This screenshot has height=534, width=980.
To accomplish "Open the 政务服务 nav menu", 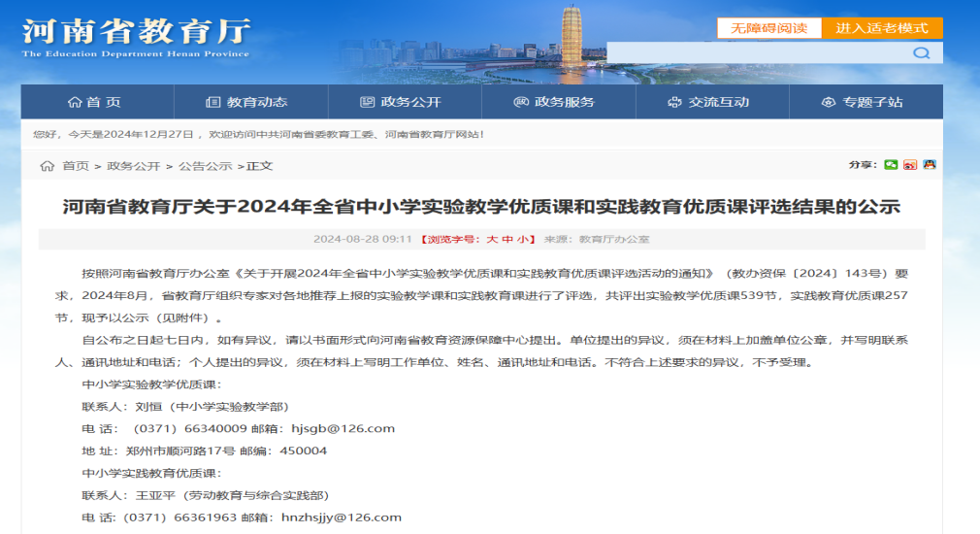I will pyautogui.click(x=554, y=102).
